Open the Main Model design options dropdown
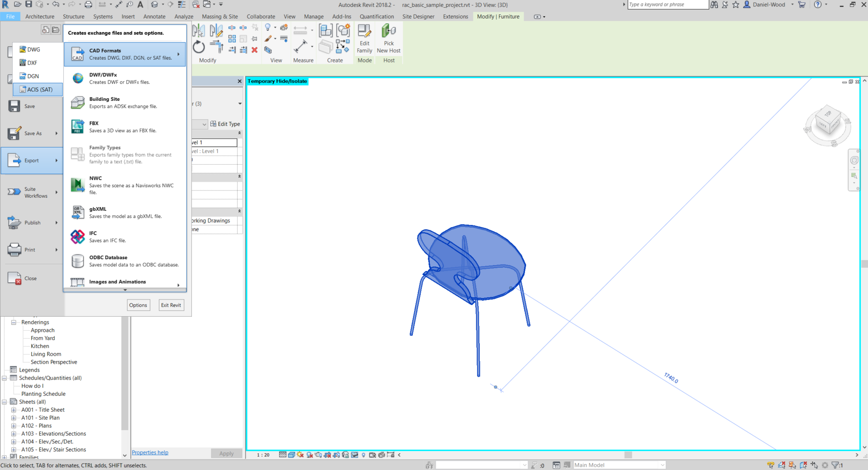 tap(619, 465)
